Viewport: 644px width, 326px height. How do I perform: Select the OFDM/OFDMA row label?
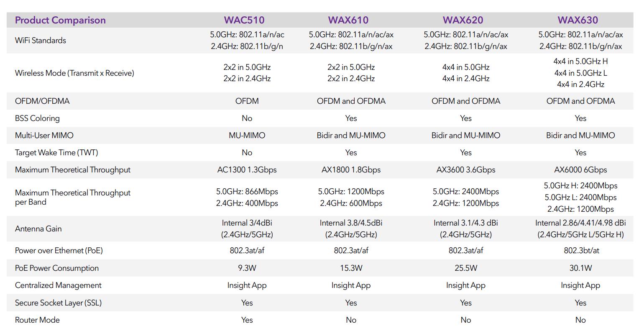(42, 101)
